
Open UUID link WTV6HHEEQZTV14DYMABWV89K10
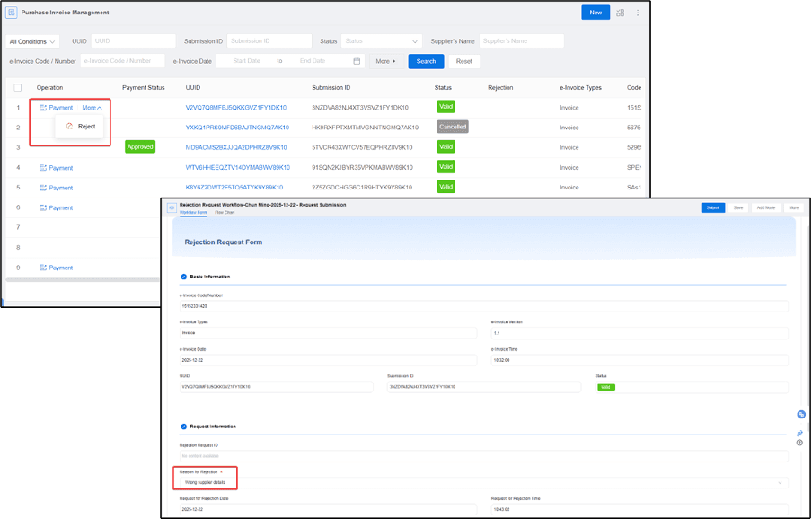click(238, 168)
